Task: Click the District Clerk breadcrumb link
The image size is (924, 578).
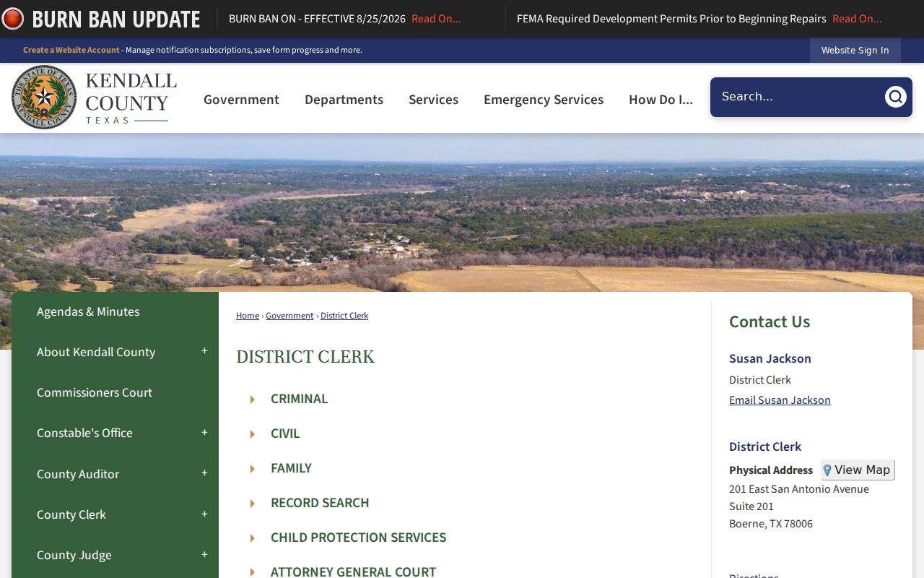Action: click(344, 316)
